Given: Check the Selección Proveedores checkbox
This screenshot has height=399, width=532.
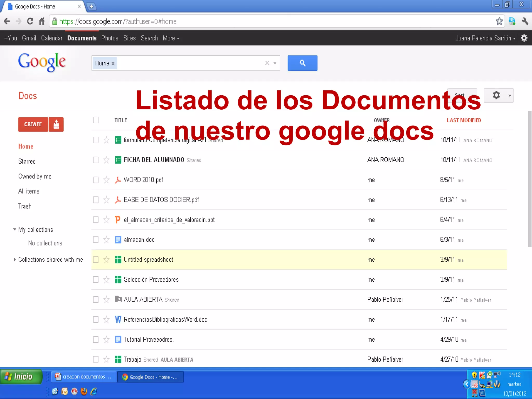Looking at the screenshot, I should click(96, 280).
